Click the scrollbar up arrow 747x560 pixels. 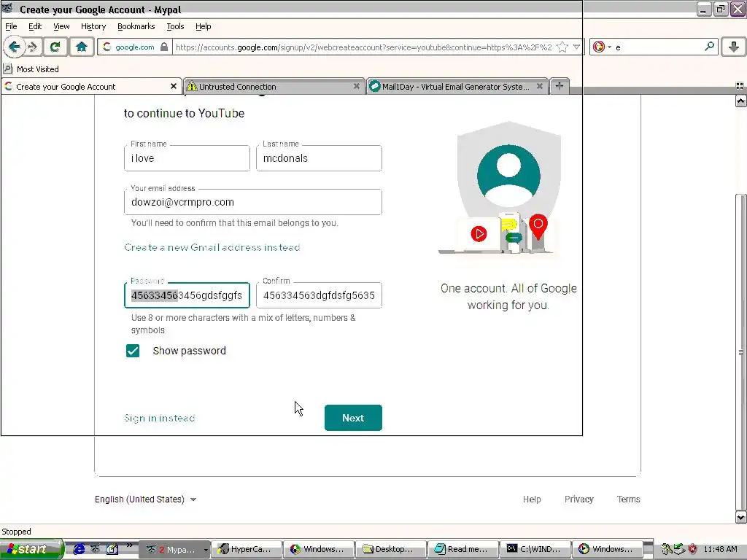click(741, 101)
